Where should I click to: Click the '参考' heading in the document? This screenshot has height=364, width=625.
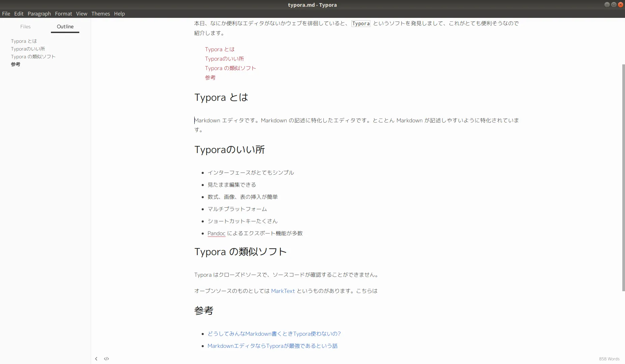[204, 310]
